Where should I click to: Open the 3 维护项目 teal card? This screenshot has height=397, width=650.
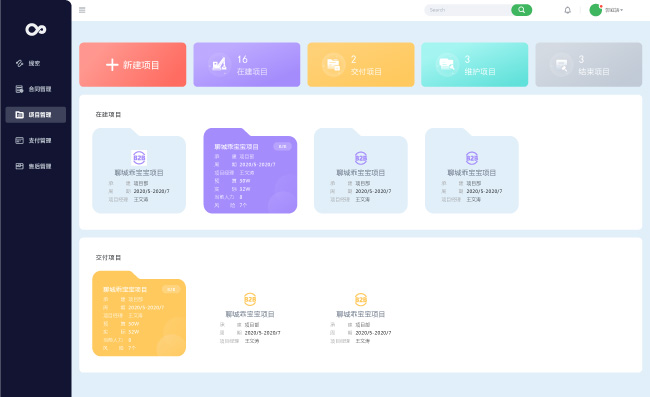coord(475,65)
